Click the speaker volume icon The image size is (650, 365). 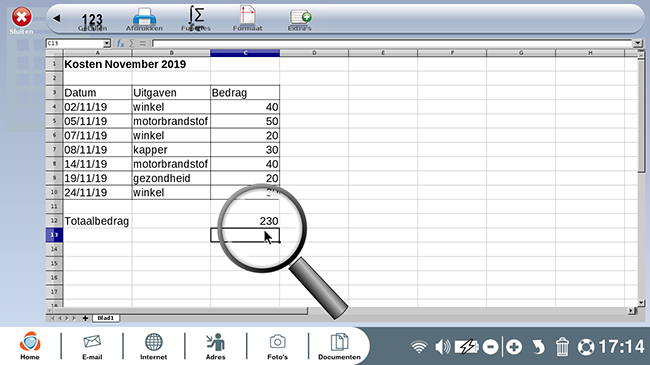click(442, 347)
